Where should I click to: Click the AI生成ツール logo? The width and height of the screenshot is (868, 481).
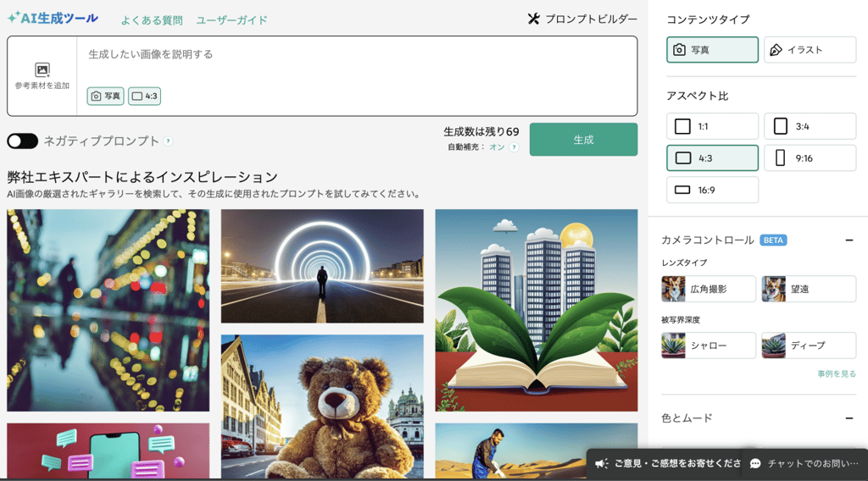point(53,19)
